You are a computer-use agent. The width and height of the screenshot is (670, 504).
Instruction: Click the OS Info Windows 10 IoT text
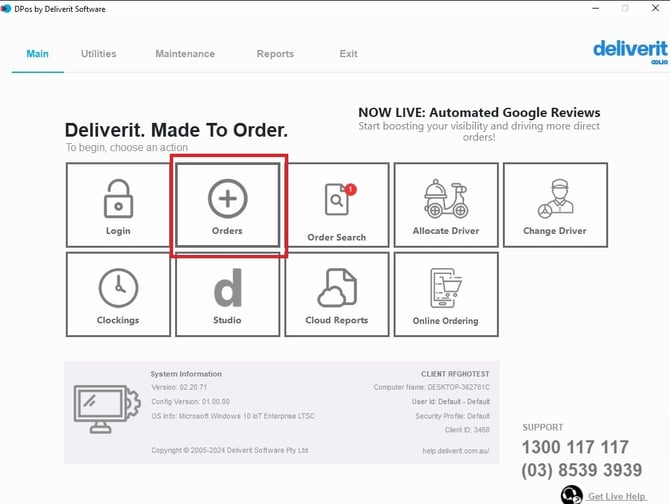tap(233, 416)
